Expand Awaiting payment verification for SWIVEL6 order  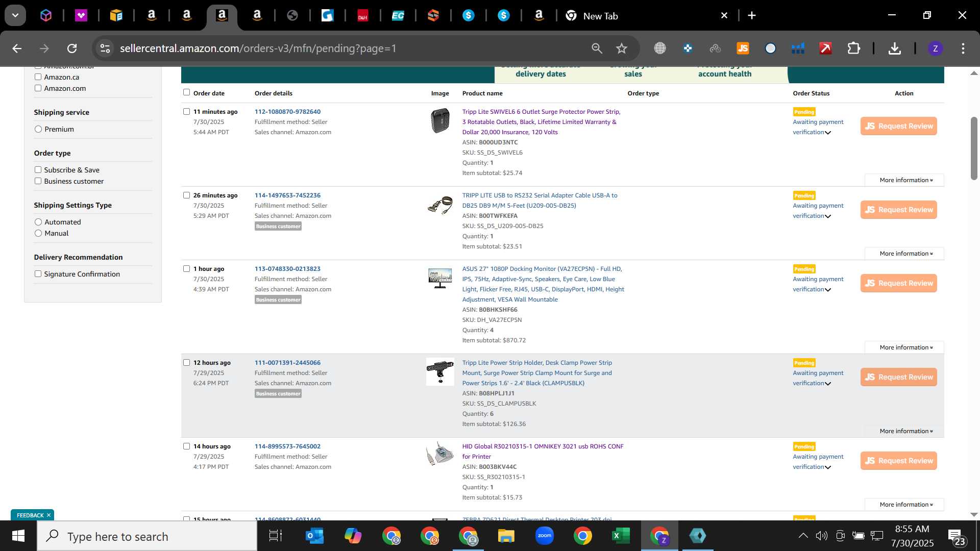coord(818,127)
